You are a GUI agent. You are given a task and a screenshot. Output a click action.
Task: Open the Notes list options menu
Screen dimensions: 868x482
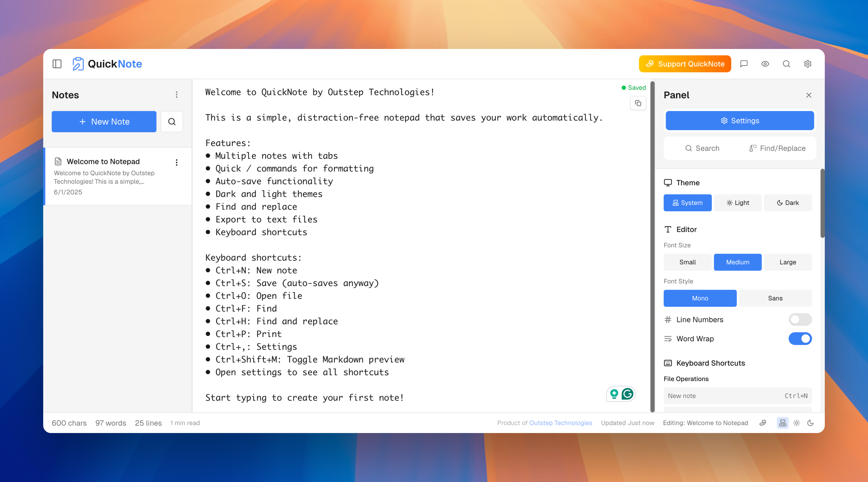click(177, 95)
